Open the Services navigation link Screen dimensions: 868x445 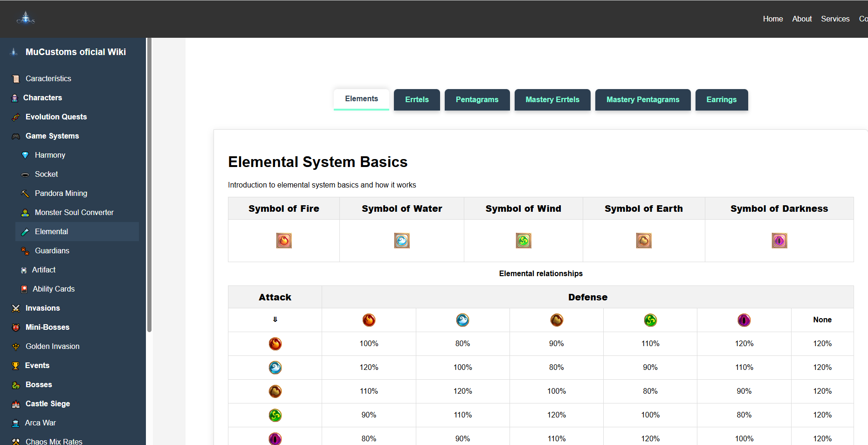click(835, 19)
